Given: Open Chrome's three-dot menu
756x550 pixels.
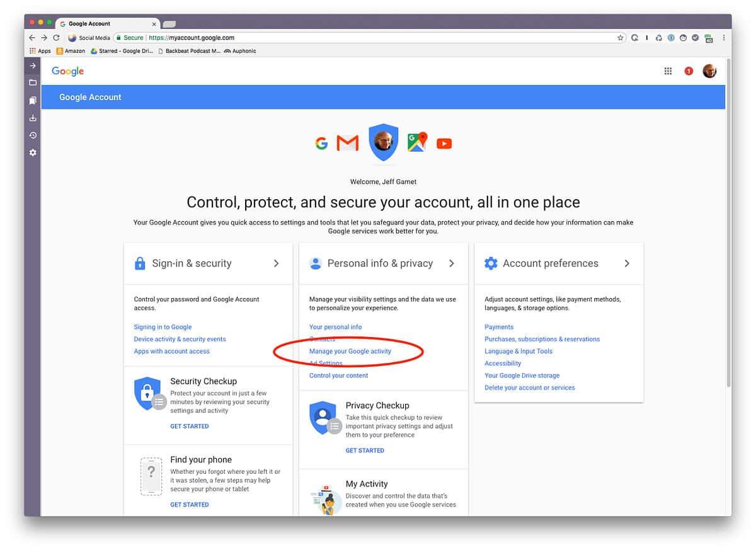Looking at the screenshot, I should click(x=723, y=38).
